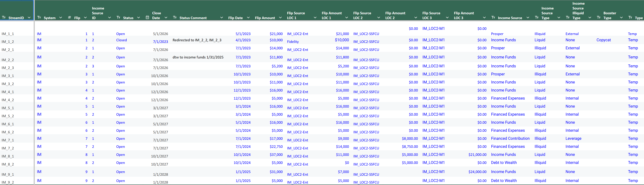The image size is (644, 185).
Task: Expand the Income Source Type column chevron
Action: pos(559,18)
